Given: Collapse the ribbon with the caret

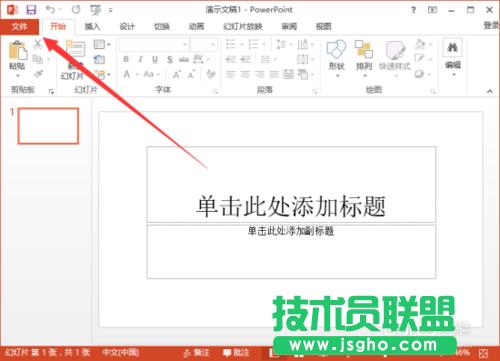Looking at the screenshot, I should click(490, 91).
